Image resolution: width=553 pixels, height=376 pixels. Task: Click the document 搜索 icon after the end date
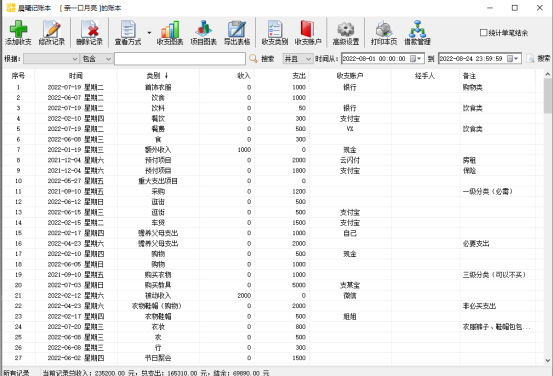click(530, 59)
